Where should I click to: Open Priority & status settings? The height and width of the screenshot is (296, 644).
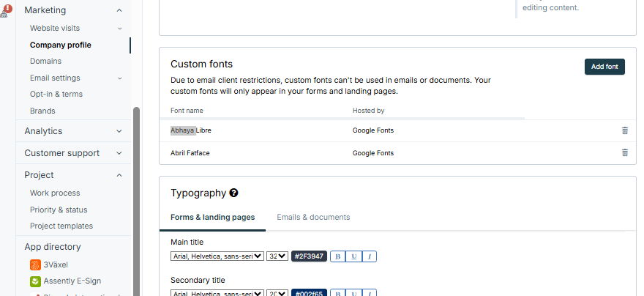59,210
